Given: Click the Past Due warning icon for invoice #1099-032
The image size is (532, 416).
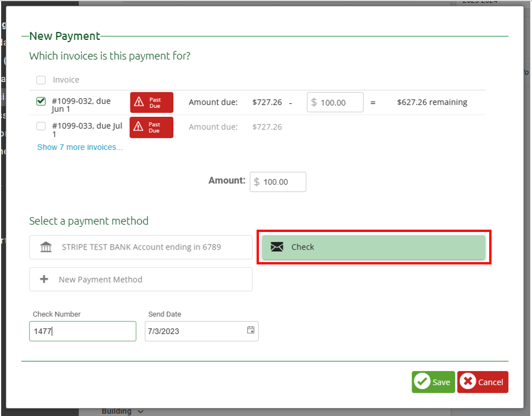Looking at the screenshot, I should point(139,102).
